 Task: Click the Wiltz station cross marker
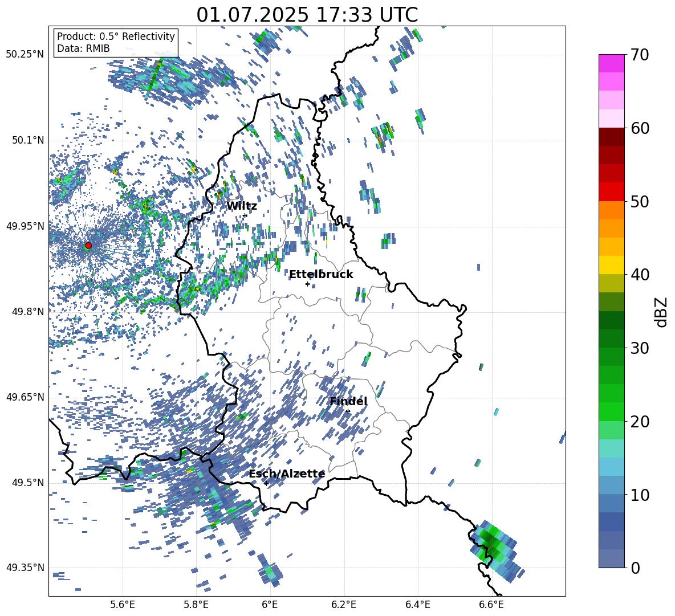[x=245, y=215]
